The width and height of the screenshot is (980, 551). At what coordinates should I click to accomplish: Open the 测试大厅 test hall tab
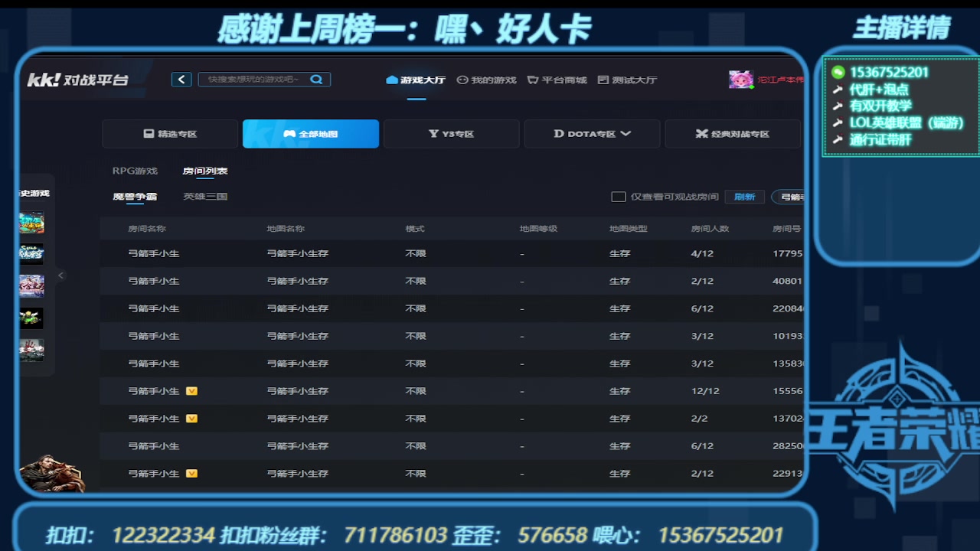click(627, 80)
